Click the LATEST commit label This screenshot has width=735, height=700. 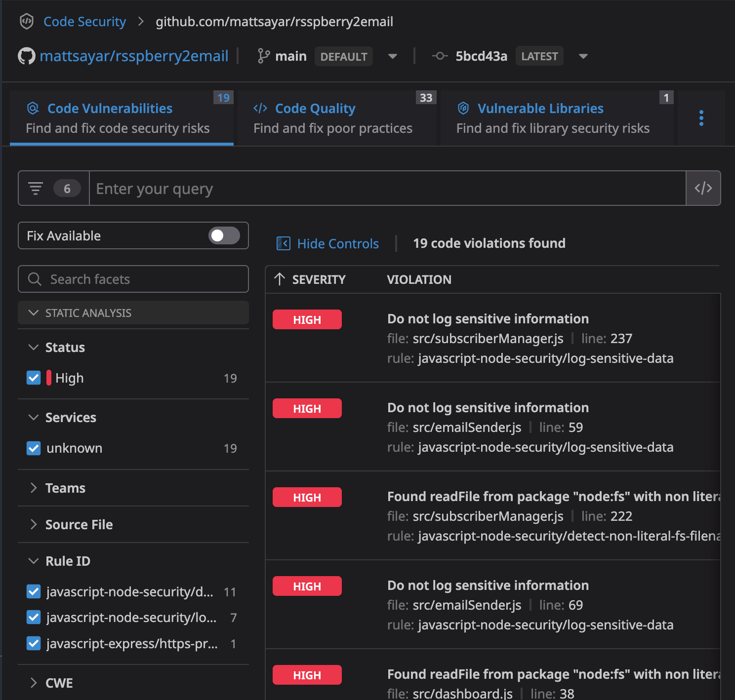point(539,56)
